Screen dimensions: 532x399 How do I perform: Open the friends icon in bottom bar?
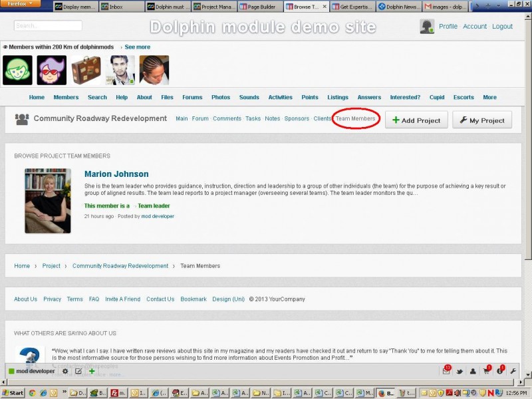[473, 371]
